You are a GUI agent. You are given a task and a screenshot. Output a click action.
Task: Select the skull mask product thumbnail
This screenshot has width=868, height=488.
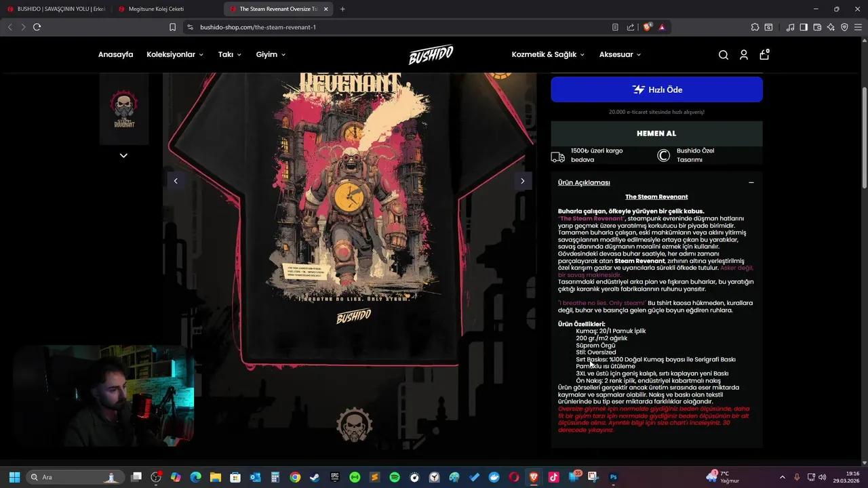[x=124, y=109]
